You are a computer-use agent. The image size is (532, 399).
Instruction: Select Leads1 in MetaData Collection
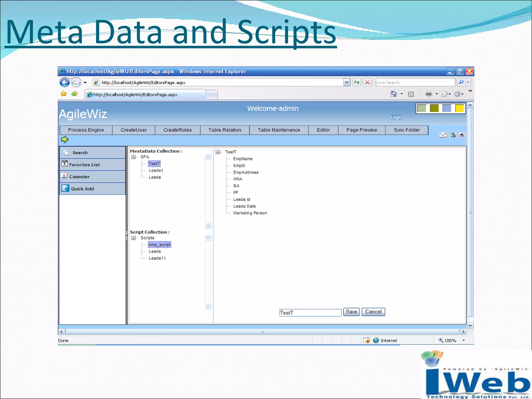click(x=156, y=170)
